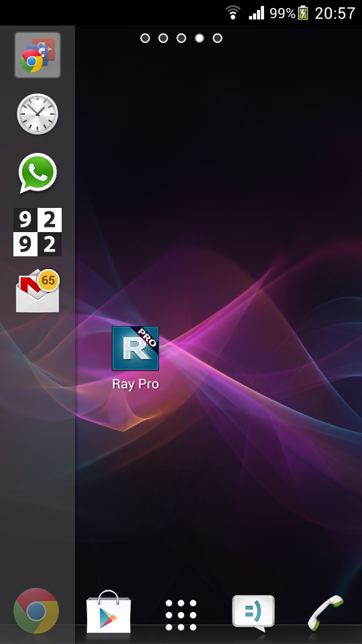Open the app folder with Chrome icon
Screen dimensions: 362x644
[38, 55]
